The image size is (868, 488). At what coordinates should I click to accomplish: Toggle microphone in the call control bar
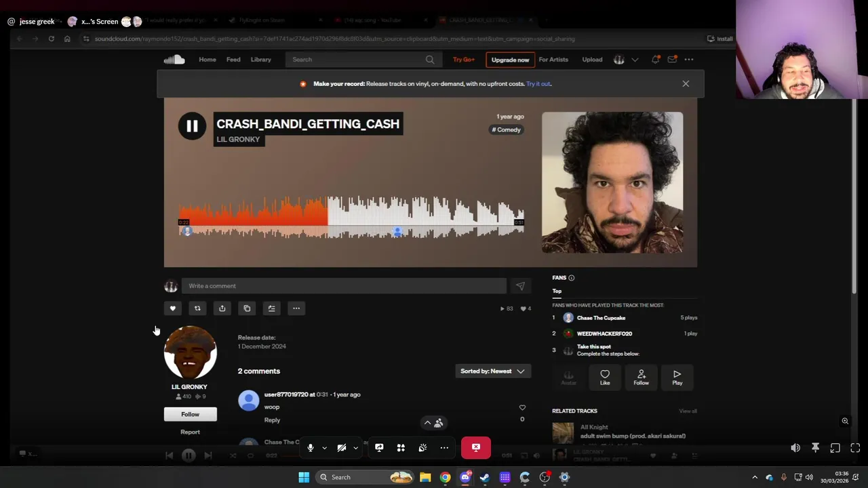311,447
